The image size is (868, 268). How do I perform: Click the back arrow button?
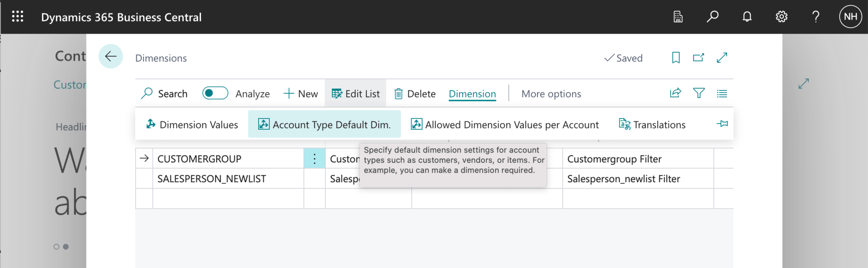tap(111, 56)
